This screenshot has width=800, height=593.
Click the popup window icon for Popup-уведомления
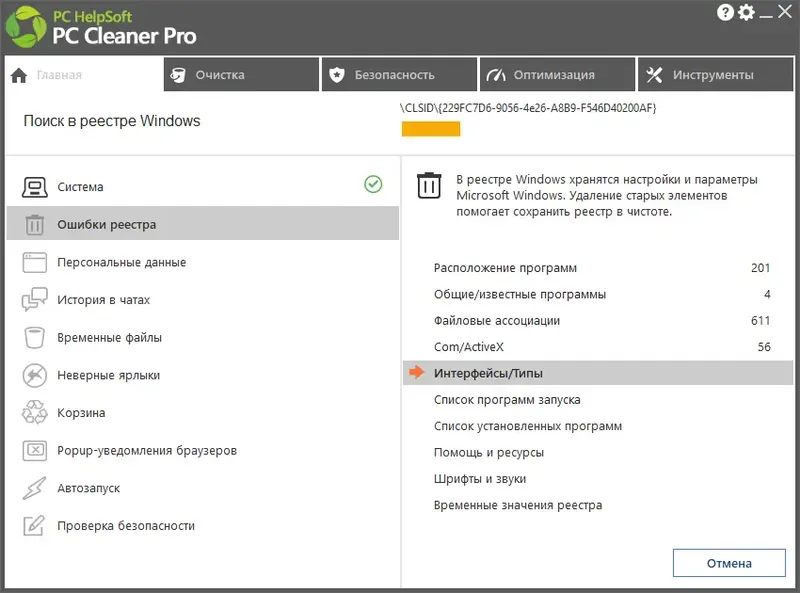35,450
